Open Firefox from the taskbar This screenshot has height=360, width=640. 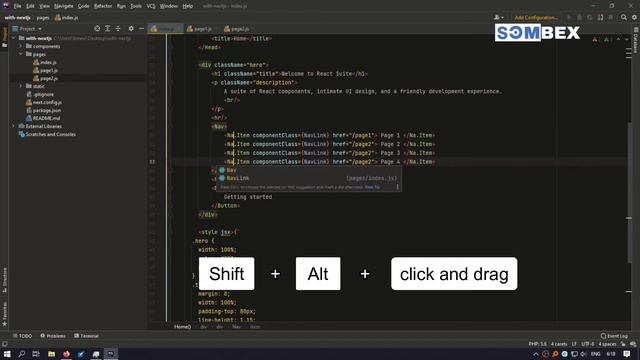(x=66, y=354)
